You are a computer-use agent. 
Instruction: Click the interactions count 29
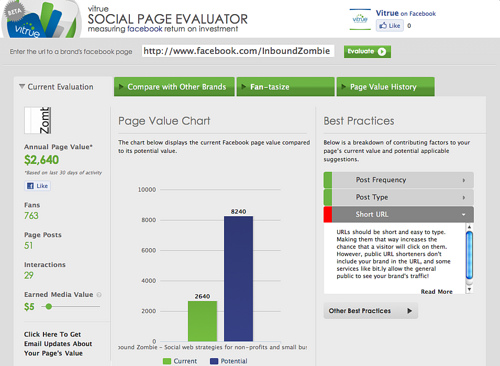point(29,275)
